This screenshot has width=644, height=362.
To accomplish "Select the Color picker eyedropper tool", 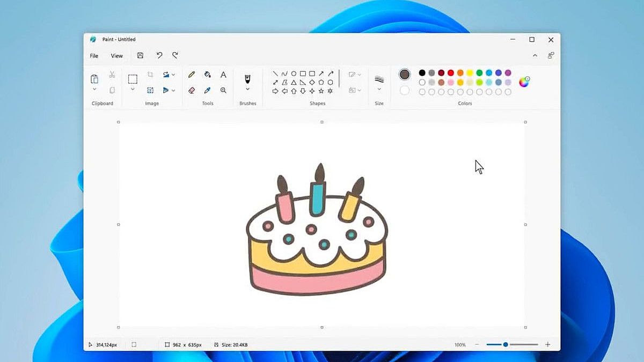I will click(208, 90).
